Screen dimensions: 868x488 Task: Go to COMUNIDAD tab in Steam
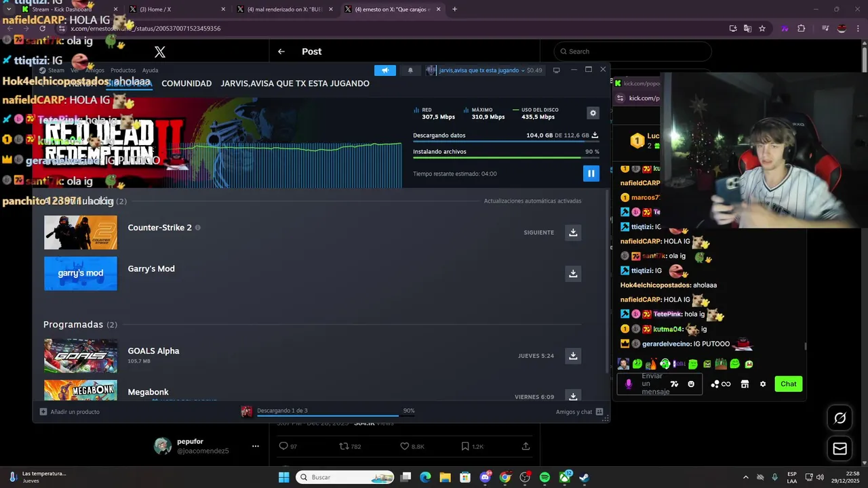click(186, 83)
